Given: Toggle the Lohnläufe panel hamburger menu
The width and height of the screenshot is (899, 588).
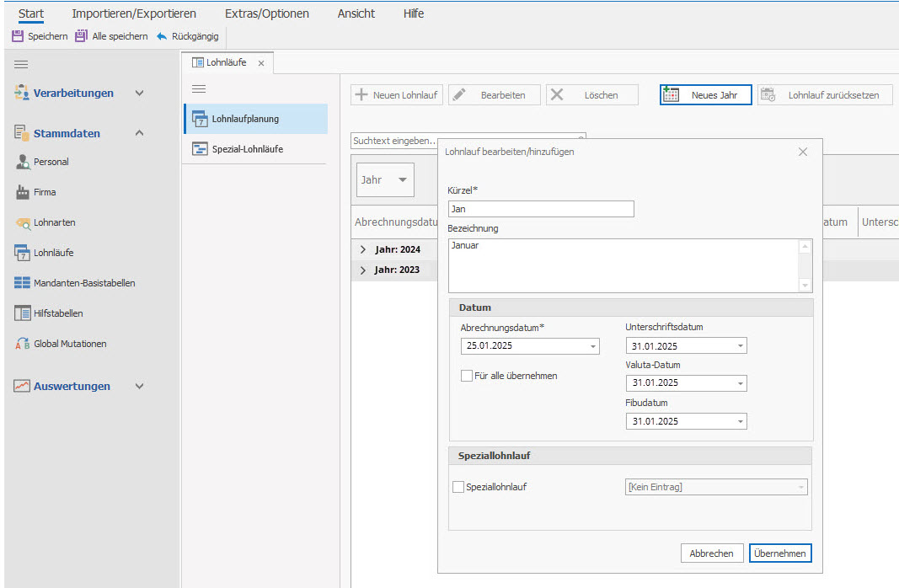Looking at the screenshot, I should point(199,88).
